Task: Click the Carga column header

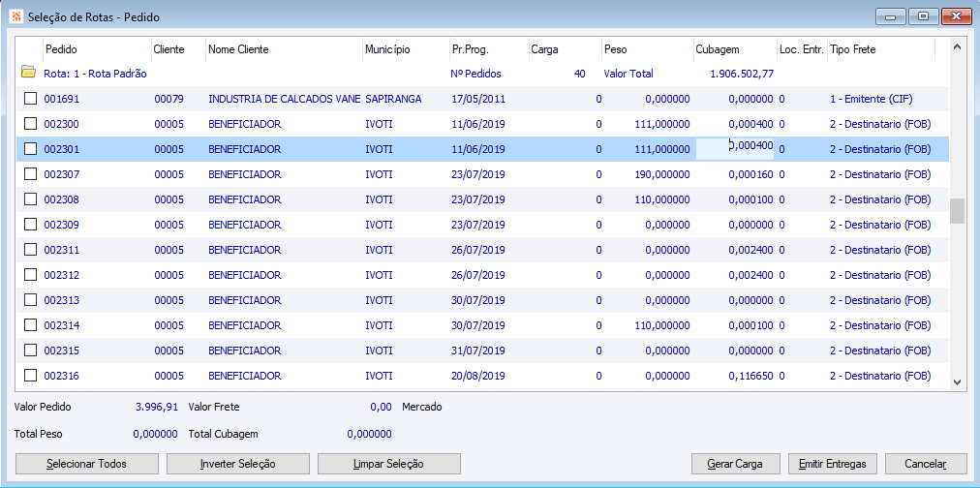Action: [564, 49]
